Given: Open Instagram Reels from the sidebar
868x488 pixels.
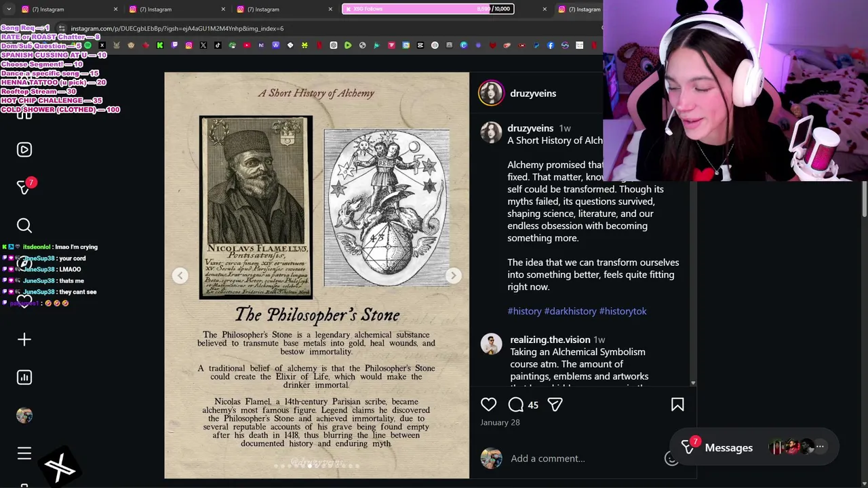Looking at the screenshot, I should pos(24,150).
